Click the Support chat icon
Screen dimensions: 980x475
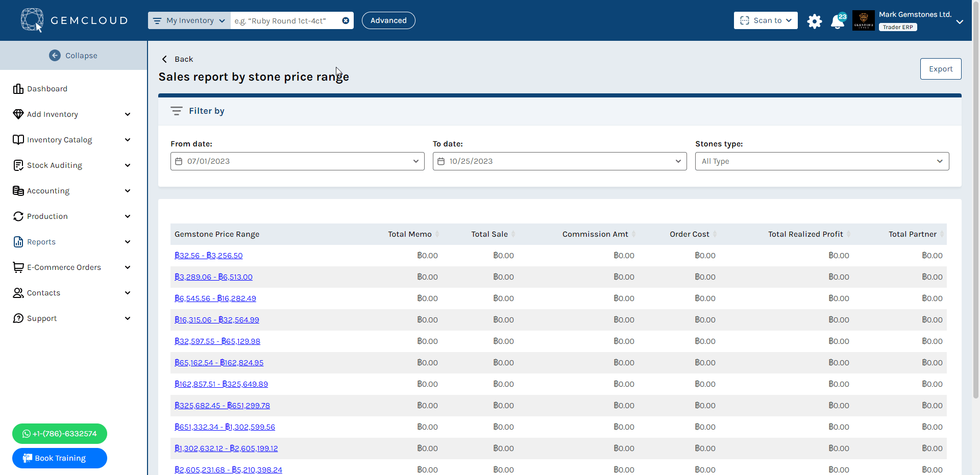coord(18,318)
